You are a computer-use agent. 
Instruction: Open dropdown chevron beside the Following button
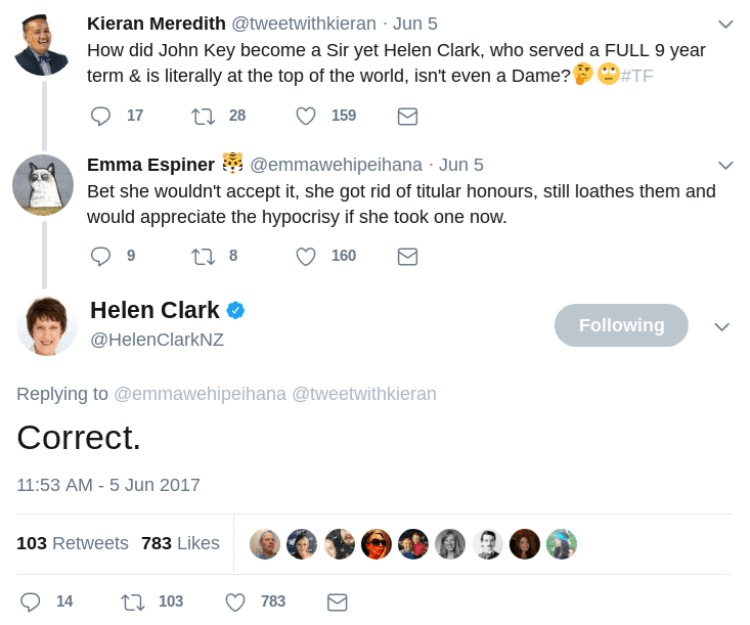[x=722, y=326]
